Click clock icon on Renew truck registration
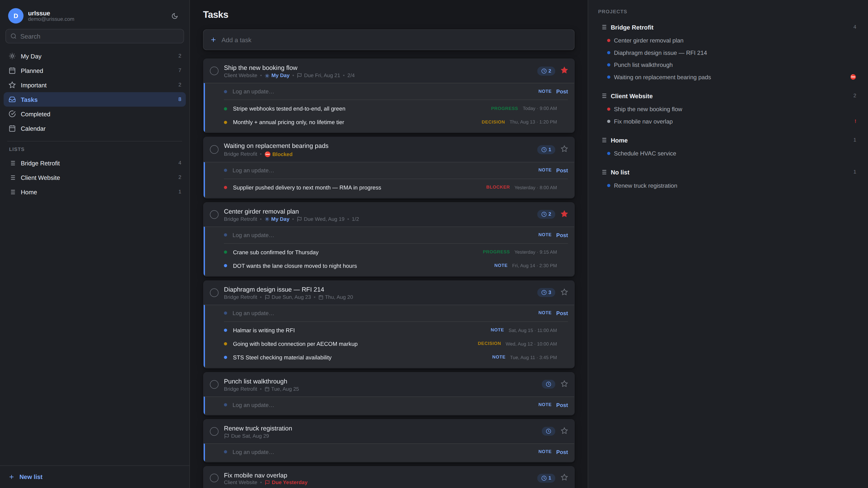868x488 pixels. (x=548, y=431)
